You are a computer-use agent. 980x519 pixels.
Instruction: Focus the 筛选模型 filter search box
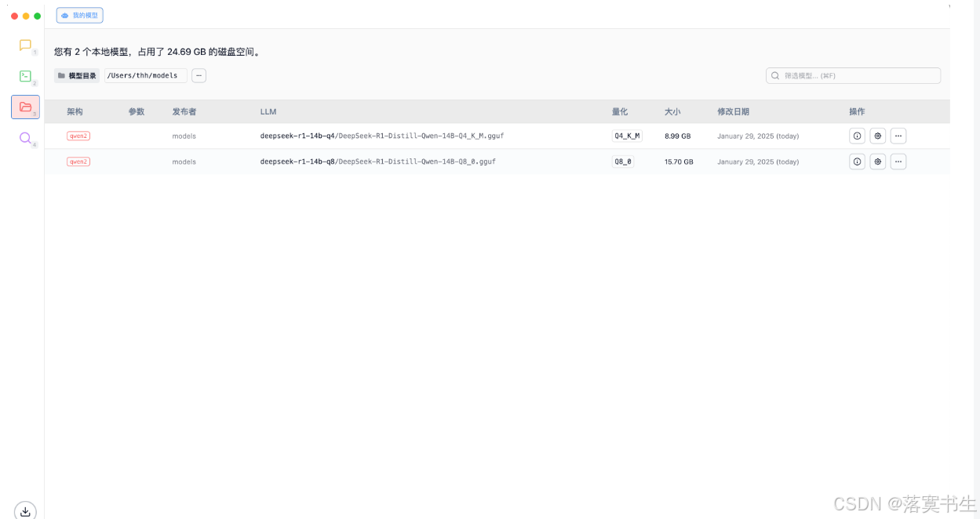[x=853, y=75]
